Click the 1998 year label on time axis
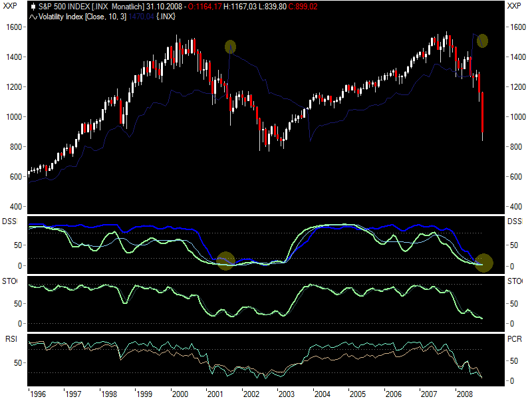This screenshot has width=532, height=399. pyautogui.click(x=109, y=394)
